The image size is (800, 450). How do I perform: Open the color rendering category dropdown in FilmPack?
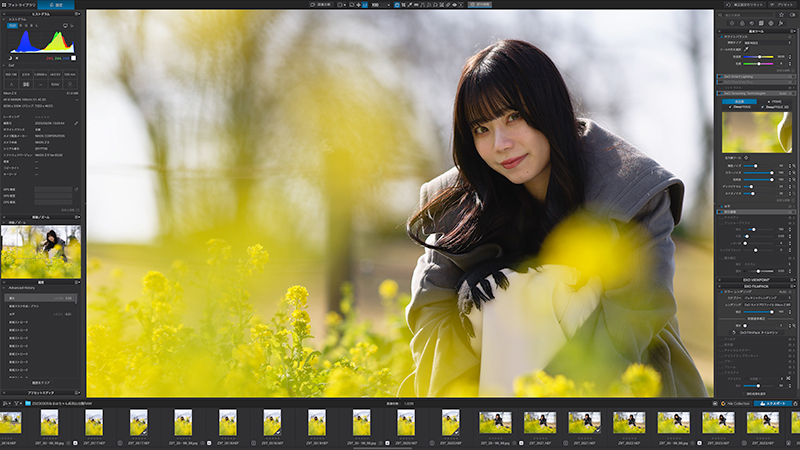767,297
